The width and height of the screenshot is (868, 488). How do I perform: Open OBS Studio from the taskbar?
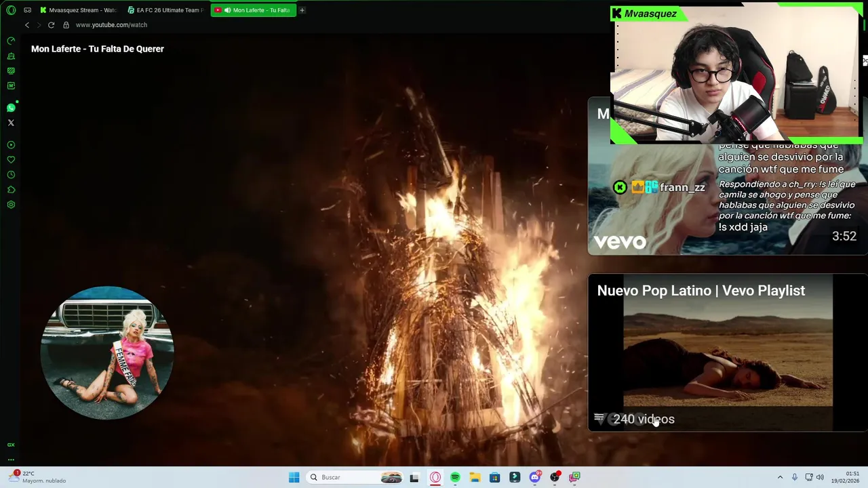point(555,477)
